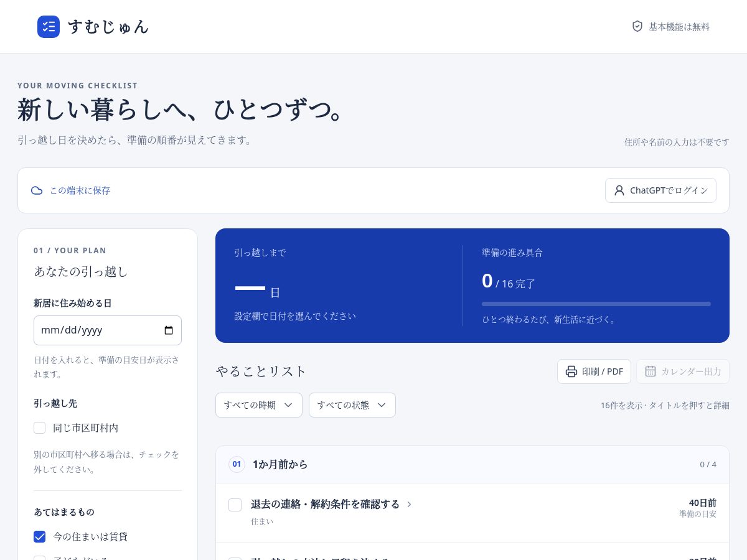Toggle the 同じ市区町村内 checkbox

[x=40, y=428]
